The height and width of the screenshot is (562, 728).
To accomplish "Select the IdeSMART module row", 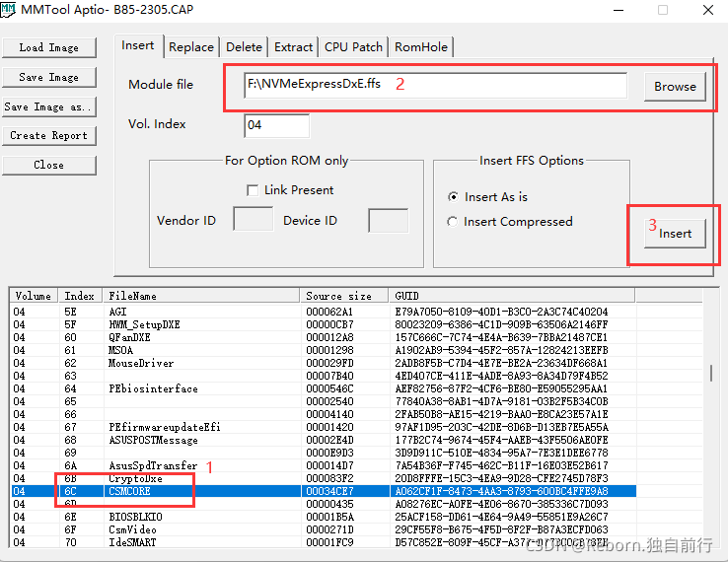I will [324, 542].
